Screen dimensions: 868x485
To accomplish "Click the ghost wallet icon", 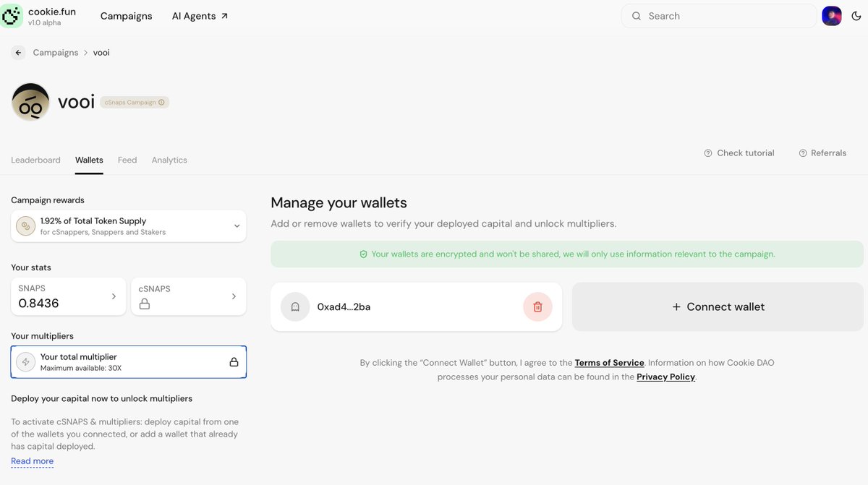I will 295,306.
